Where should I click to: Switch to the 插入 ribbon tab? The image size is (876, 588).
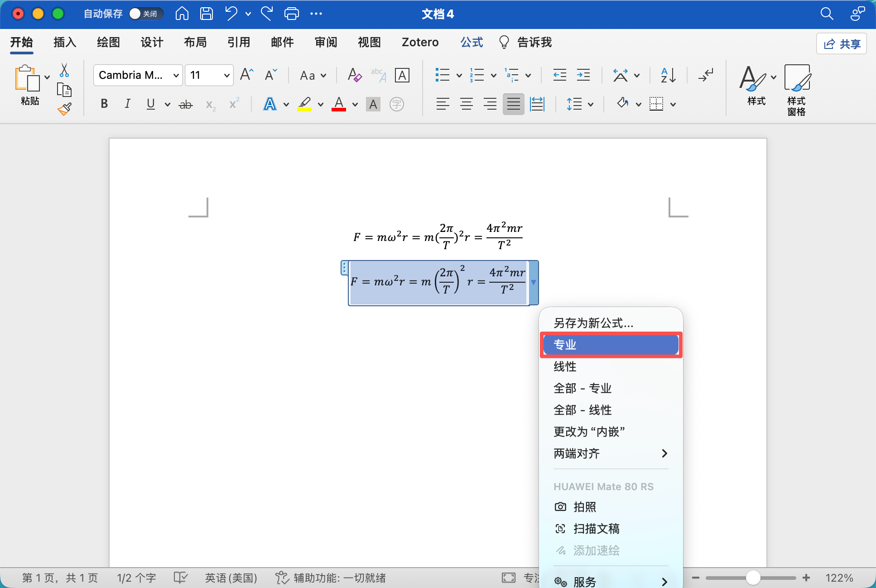[65, 42]
